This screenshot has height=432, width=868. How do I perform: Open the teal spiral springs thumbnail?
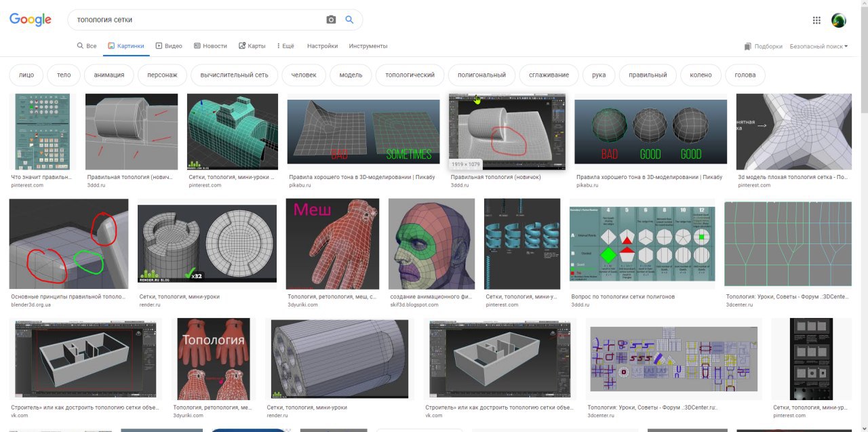(522, 243)
